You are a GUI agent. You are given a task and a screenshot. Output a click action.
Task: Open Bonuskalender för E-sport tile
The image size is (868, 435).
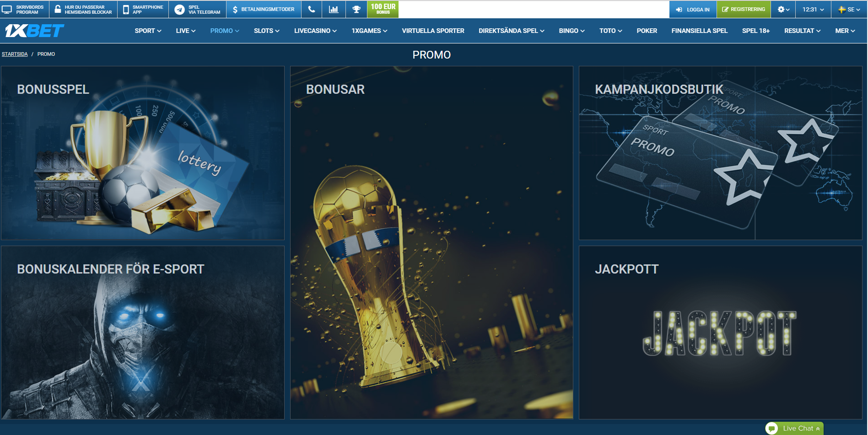(x=143, y=333)
